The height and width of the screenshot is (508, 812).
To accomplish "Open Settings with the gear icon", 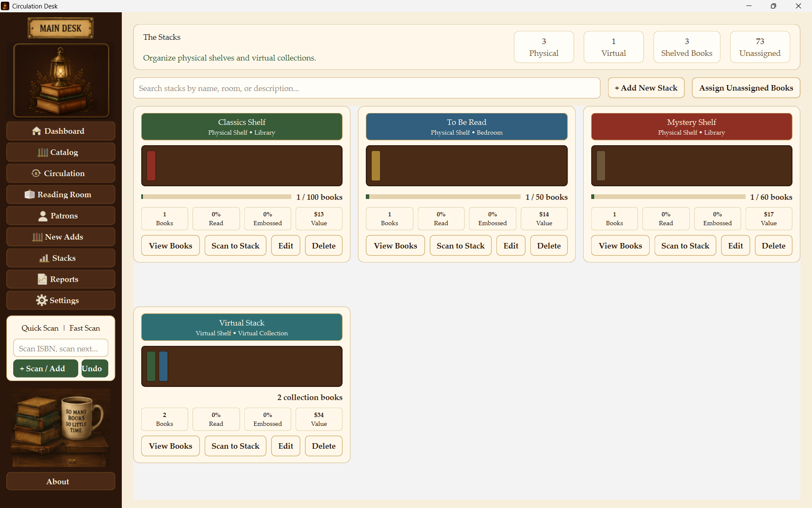I will coord(41,301).
